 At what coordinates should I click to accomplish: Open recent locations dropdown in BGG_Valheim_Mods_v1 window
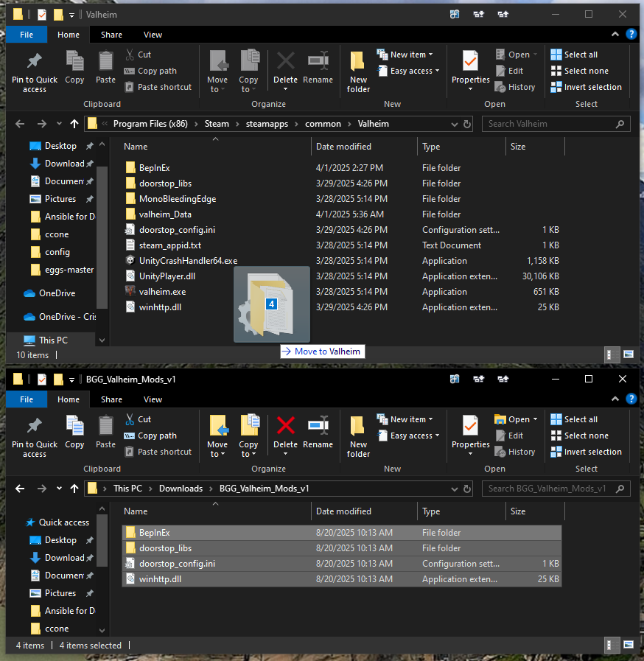(x=59, y=489)
